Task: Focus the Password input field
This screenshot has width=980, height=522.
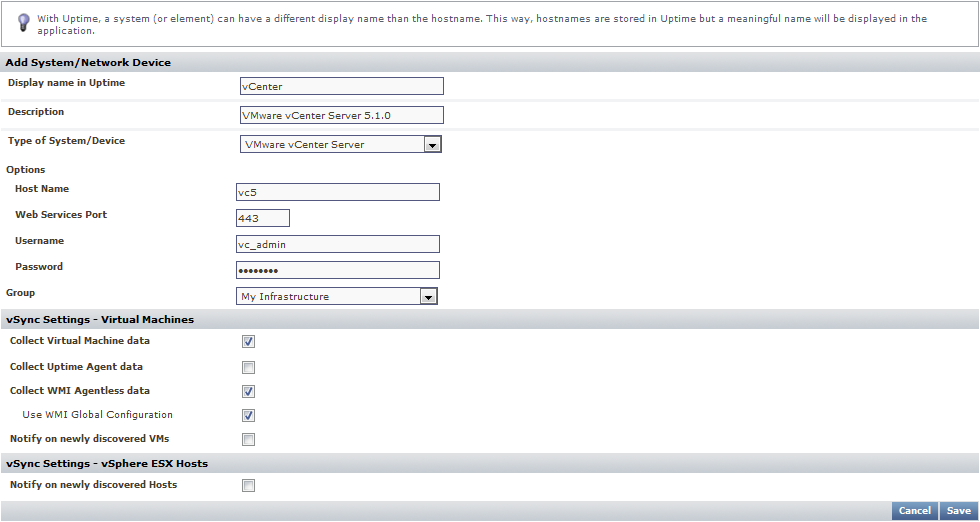Action: [338, 270]
